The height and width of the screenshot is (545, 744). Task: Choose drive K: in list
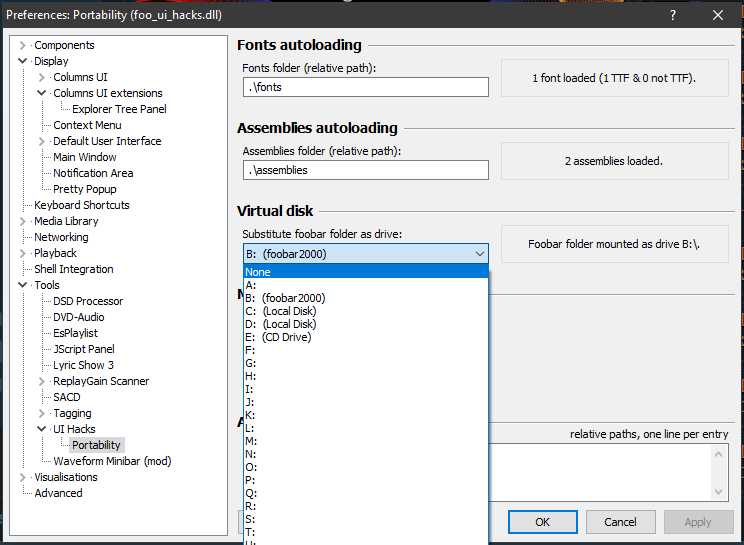tap(366, 416)
